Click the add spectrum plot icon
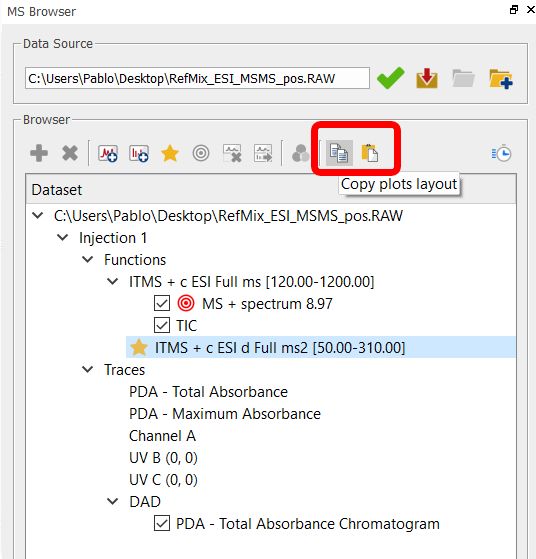 click(x=139, y=153)
